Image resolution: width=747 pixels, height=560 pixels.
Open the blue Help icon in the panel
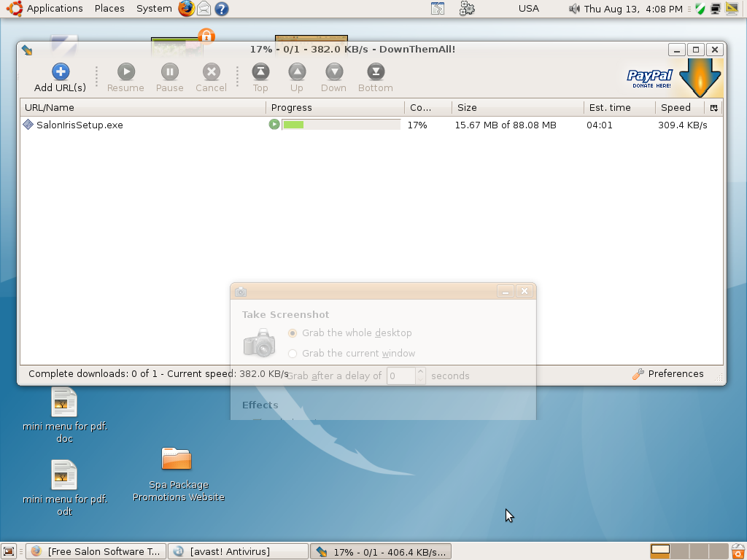(x=222, y=9)
